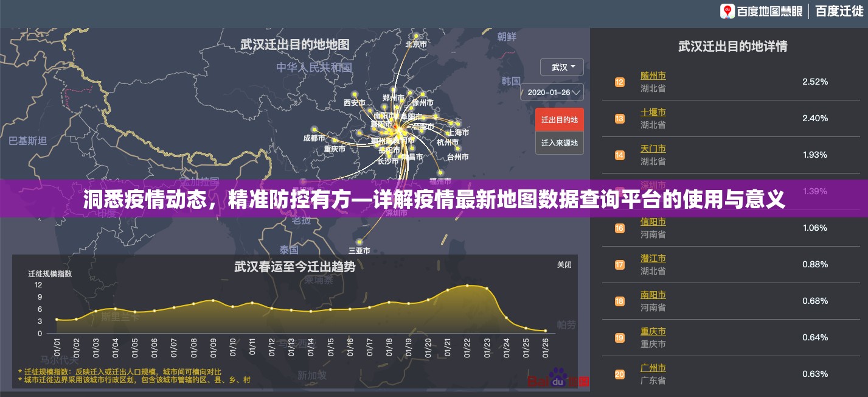The height and width of the screenshot is (397, 868).
Task: Click rank 14 badge beside 天门市
Action: tap(619, 155)
